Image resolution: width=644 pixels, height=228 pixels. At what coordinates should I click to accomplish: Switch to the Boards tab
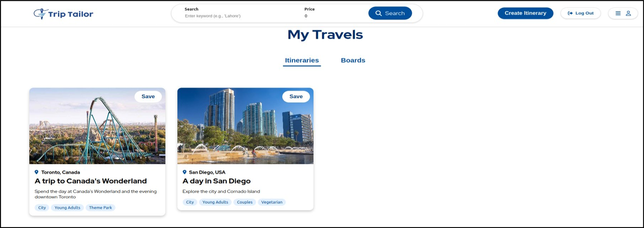[x=353, y=60]
